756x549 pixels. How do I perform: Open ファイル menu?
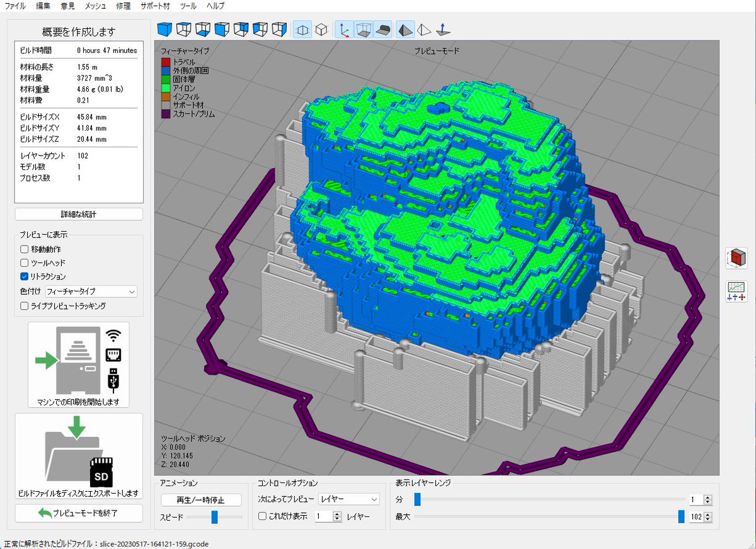pyautogui.click(x=16, y=6)
